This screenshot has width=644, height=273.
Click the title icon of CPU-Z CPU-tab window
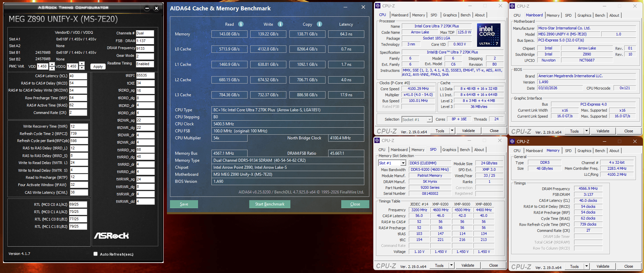coord(378,6)
